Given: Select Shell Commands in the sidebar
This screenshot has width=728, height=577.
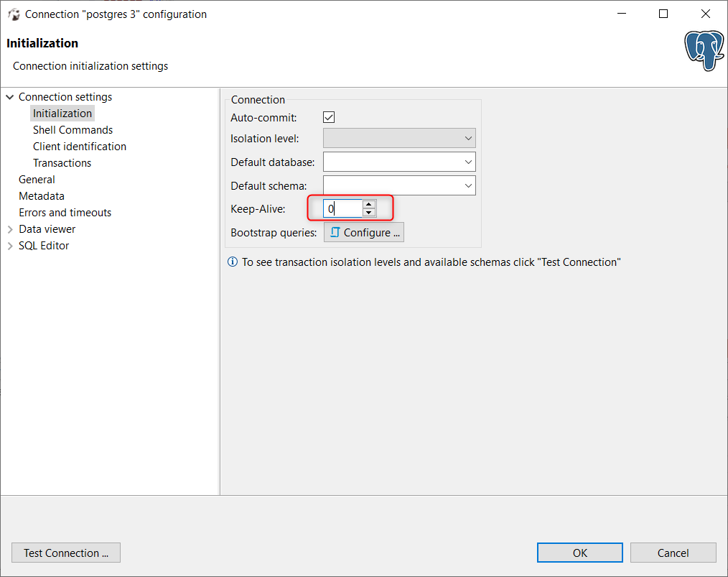Looking at the screenshot, I should click(73, 129).
